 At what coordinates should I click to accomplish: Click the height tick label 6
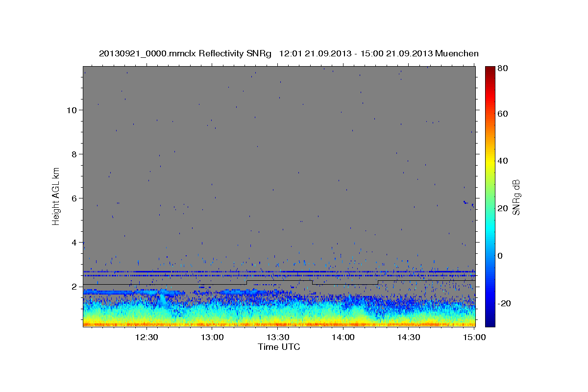[73, 198]
